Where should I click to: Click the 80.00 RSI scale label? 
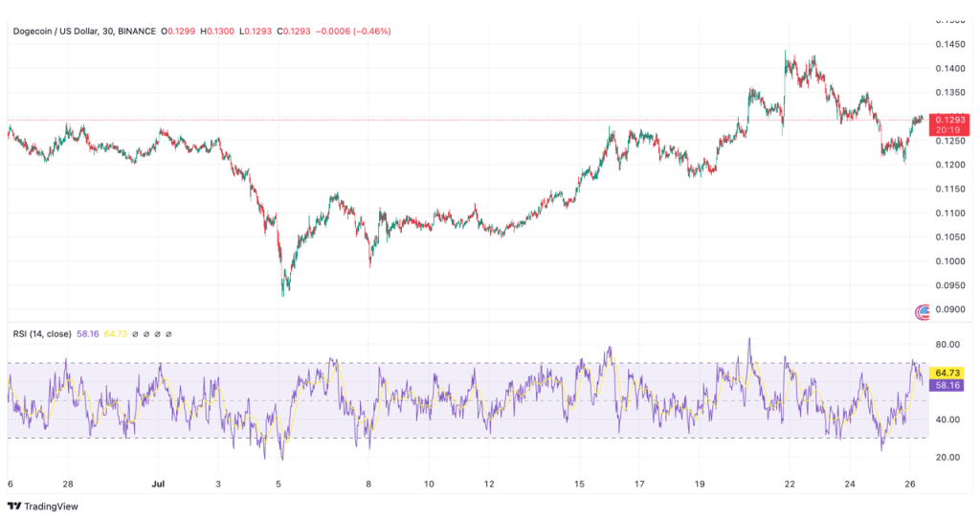[x=947, y=345]
